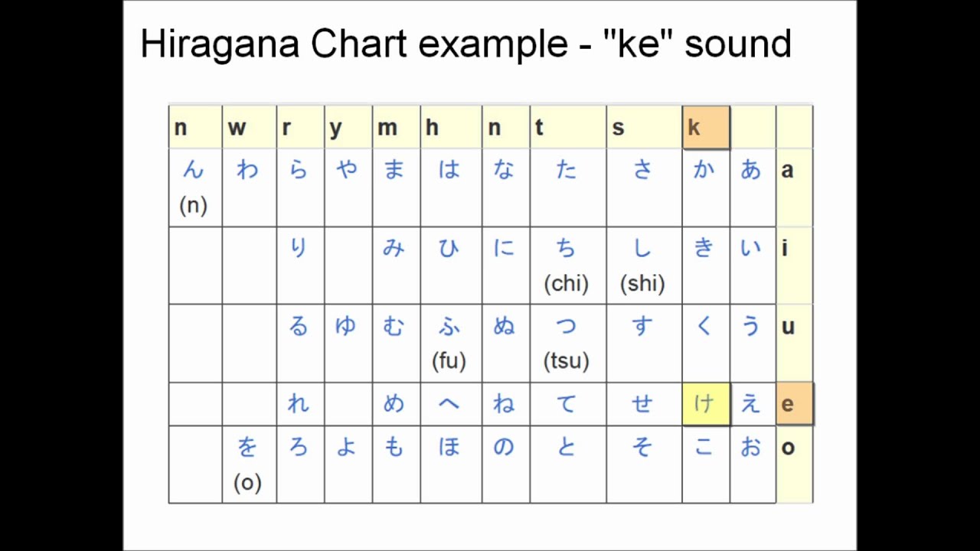980x551 pixels.
Task: Click the わ hiragana character
Action: [x=247, y=170]
